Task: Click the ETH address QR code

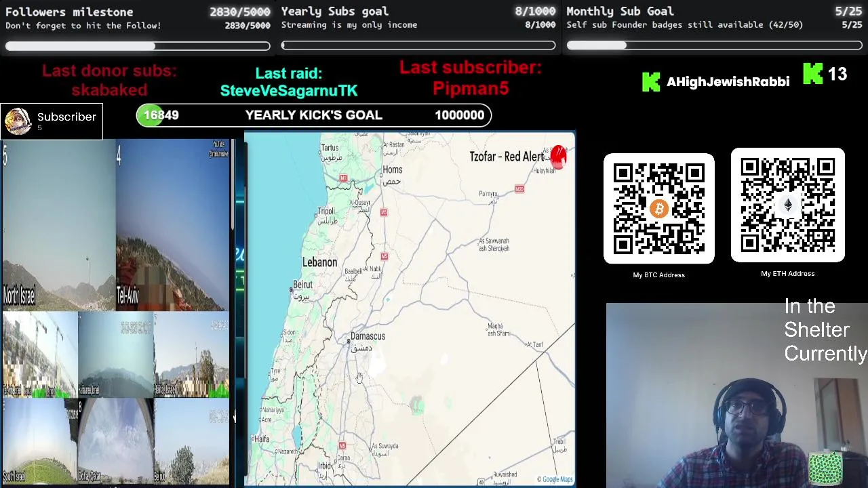Action: [x=787, y=205]
